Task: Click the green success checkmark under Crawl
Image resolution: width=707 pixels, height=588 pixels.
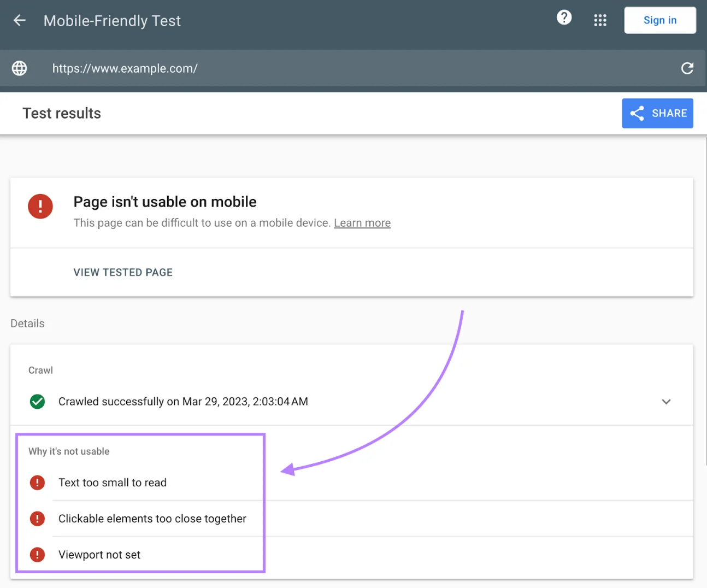Action: (37, 401)
